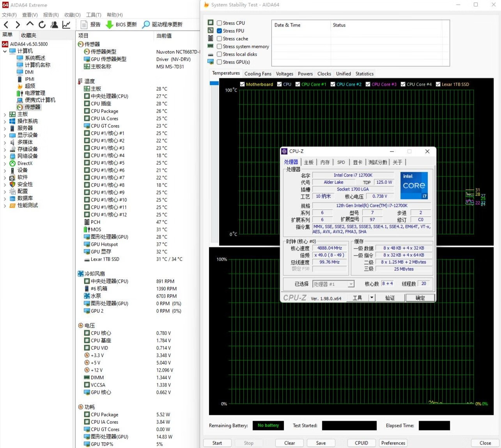Open the 工具(T) menu
The width and height of the screenshot is (501, 448).
coord(94,15)
